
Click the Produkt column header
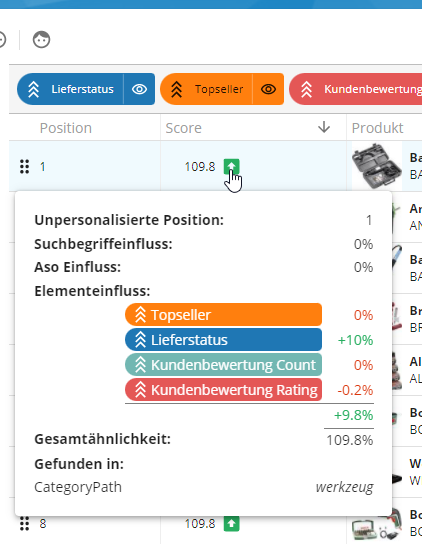tap(377, 128)
